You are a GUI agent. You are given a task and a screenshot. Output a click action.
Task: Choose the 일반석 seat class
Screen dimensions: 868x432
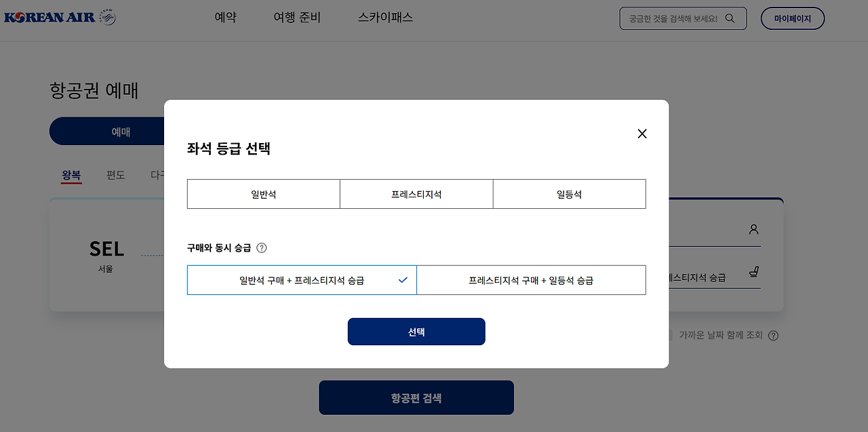tap(263, 193)
